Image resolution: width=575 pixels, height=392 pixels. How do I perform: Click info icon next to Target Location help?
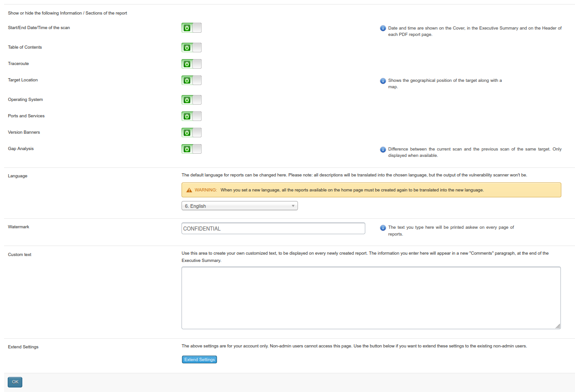(383, 81)
